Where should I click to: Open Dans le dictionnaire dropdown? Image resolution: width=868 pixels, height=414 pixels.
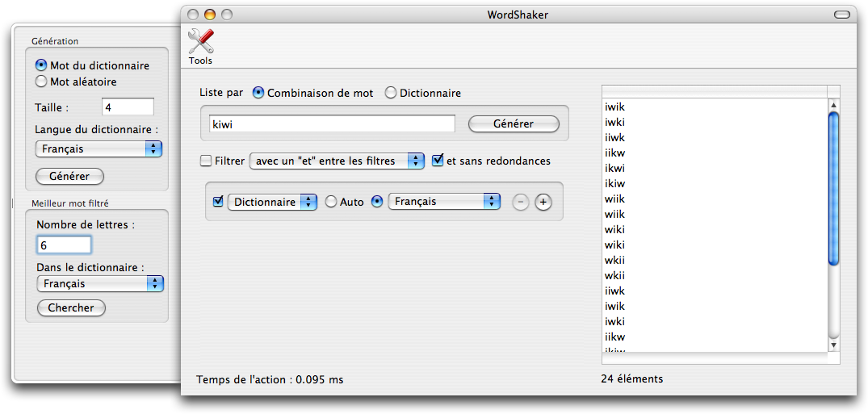(x=99, y=284)
